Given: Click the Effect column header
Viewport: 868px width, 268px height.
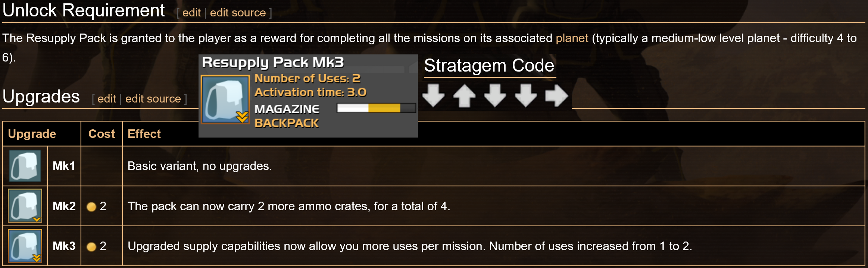Looking at the screenshot, I should tap(144, 134).
